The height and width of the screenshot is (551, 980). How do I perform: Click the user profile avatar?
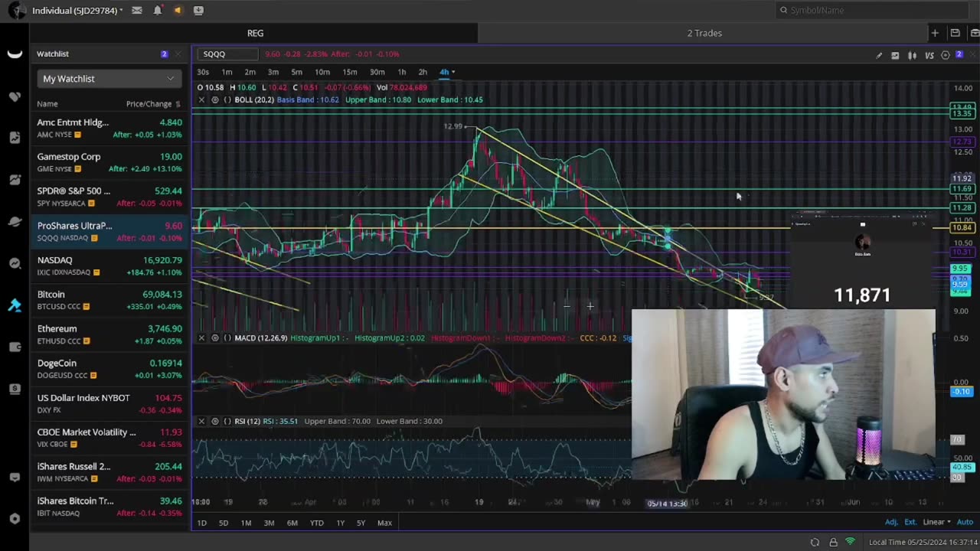point(16,11)
